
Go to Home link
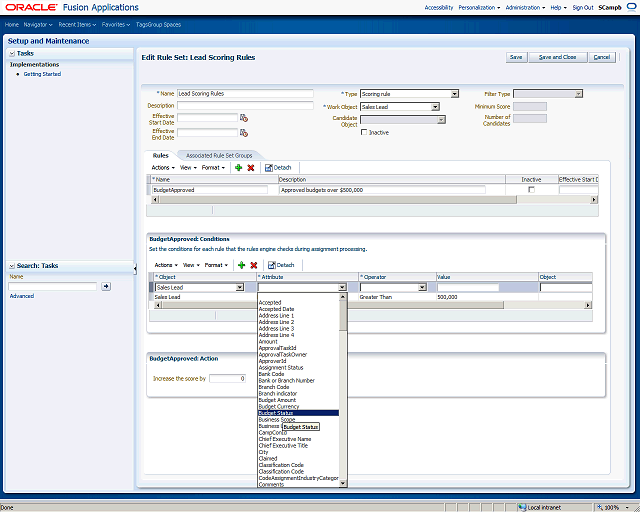pyautogui.click(x=12, y=24)
